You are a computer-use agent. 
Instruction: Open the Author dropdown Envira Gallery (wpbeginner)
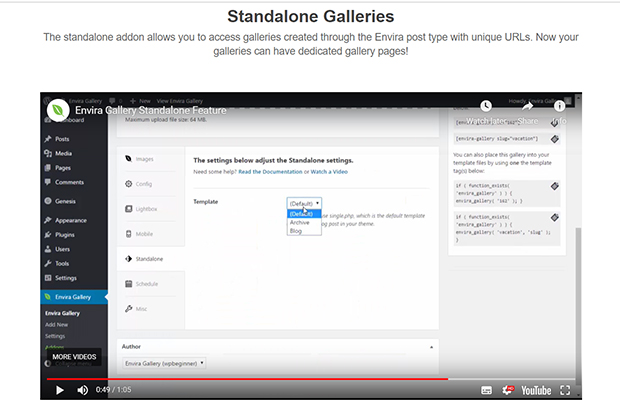tap(164, 363)
